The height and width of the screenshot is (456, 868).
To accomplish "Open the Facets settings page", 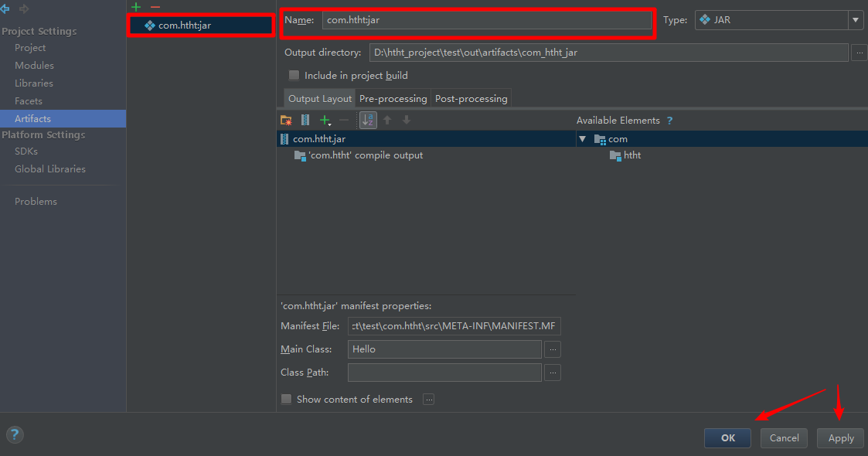I will point(29,100).
